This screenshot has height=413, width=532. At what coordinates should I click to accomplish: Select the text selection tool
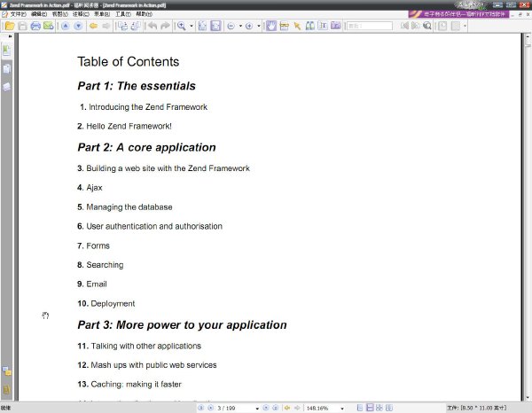tap(323, 26)
